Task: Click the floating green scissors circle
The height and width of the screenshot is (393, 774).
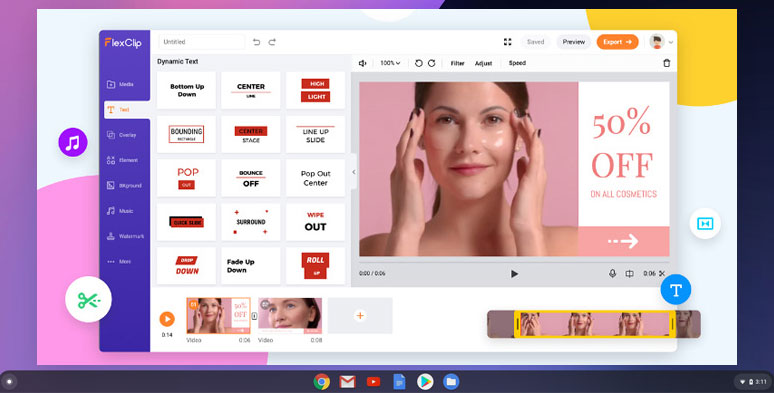Action: (88, 299)
